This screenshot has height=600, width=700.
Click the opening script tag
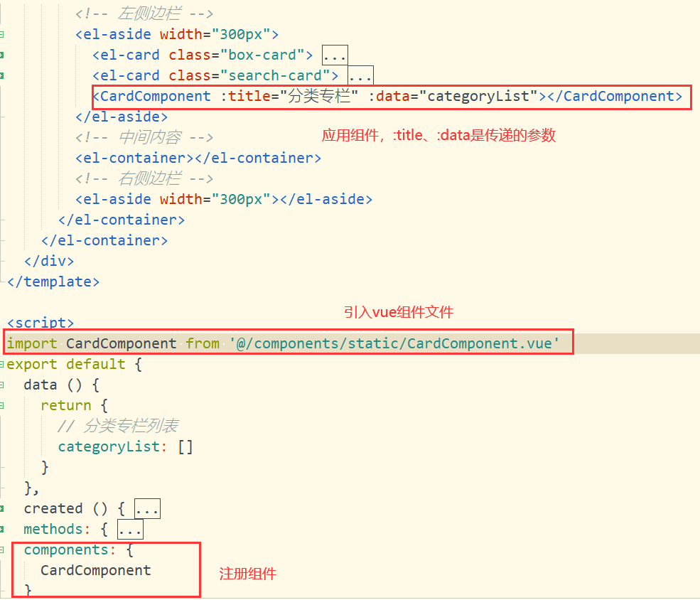(x=40, y=323)
